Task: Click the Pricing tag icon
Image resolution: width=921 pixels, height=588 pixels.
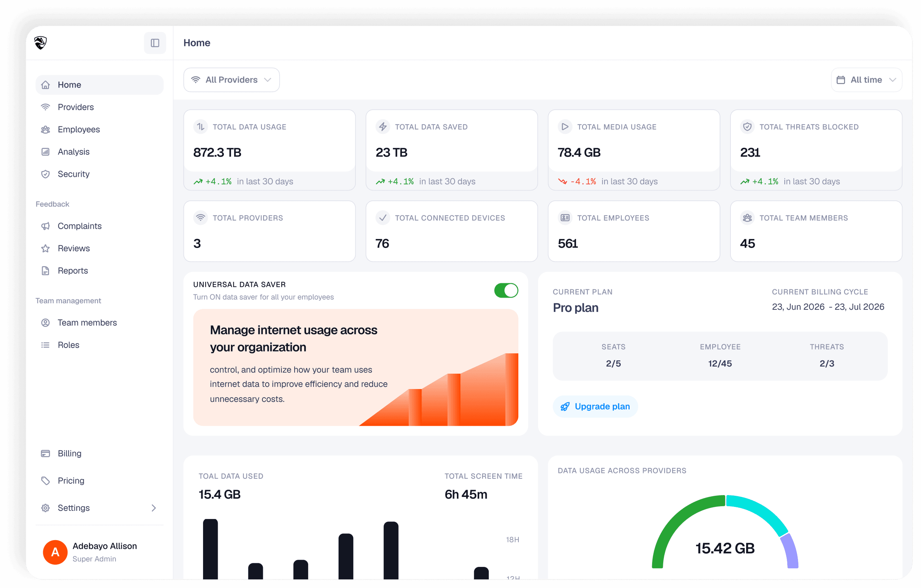Action: (x=45, y=480)
